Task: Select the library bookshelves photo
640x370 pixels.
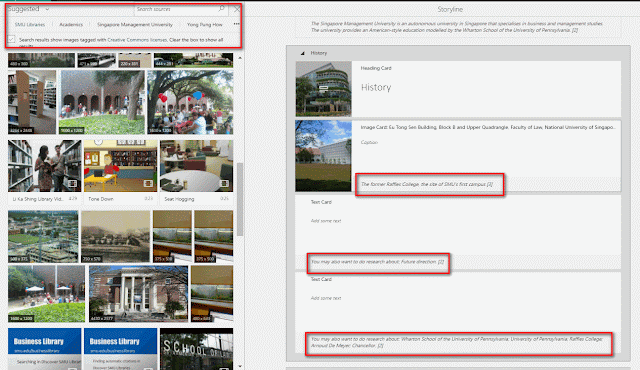Action: click(32, 102)
